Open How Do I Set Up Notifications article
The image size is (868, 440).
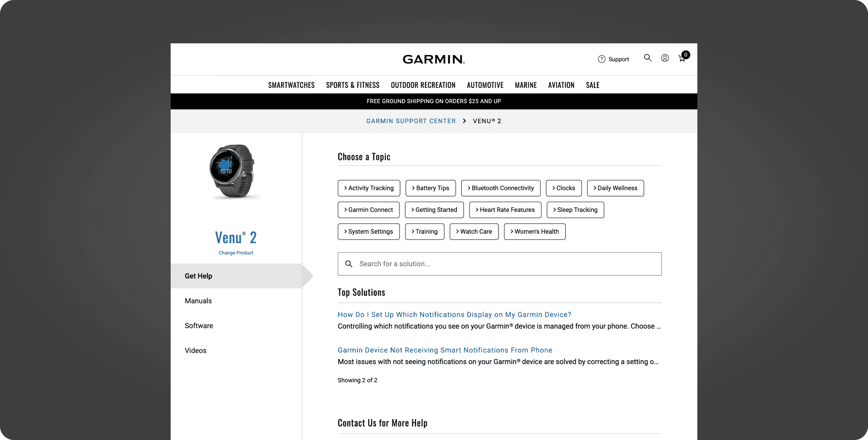click(x=454, y=315)
